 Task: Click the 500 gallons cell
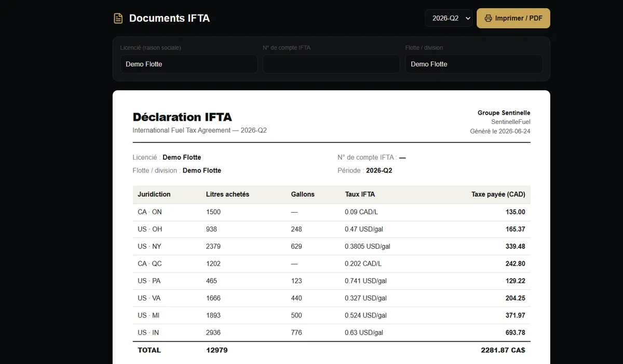click(296, 315)
